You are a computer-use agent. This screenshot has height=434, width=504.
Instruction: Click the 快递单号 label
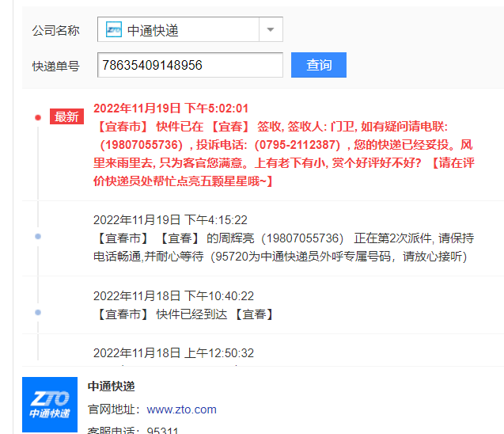55,67
